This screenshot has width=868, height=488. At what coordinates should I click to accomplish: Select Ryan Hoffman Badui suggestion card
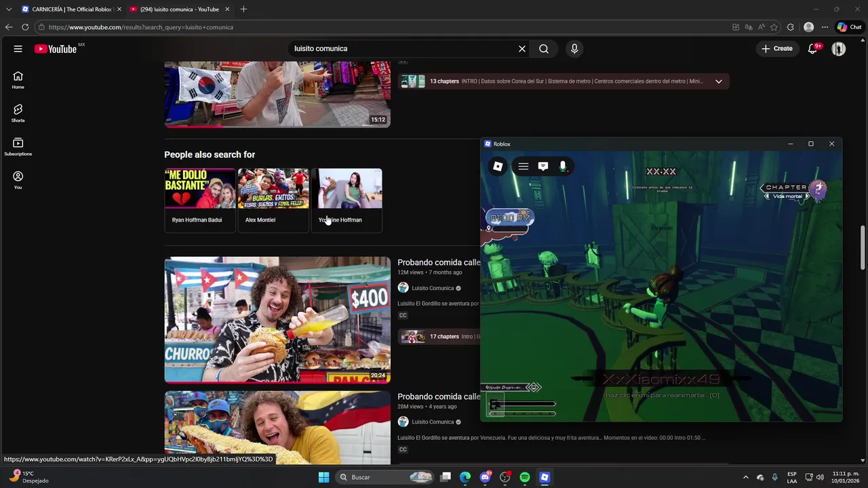(x=200, y=200)
